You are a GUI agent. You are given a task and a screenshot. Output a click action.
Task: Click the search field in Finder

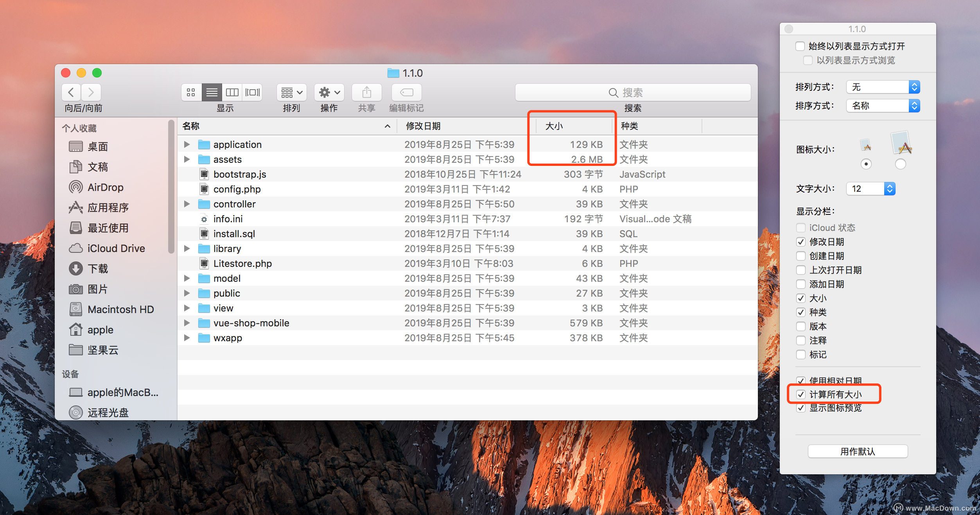tap(633, 92)
